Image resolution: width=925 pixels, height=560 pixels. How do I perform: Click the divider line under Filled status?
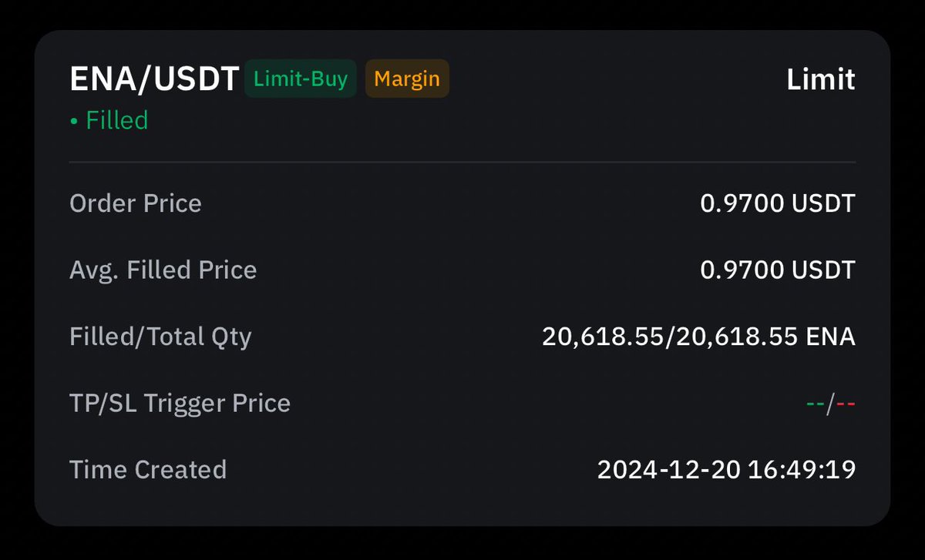pos(462,163)
